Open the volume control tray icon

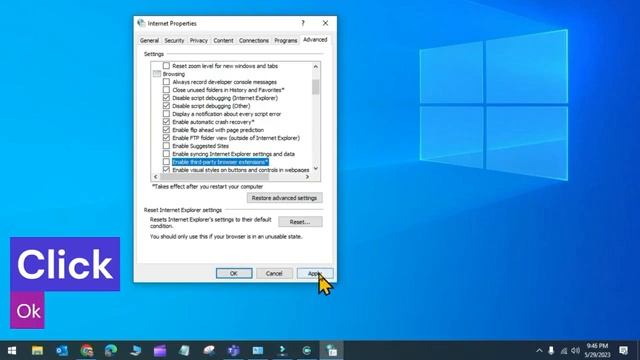[x=576, y=351]
